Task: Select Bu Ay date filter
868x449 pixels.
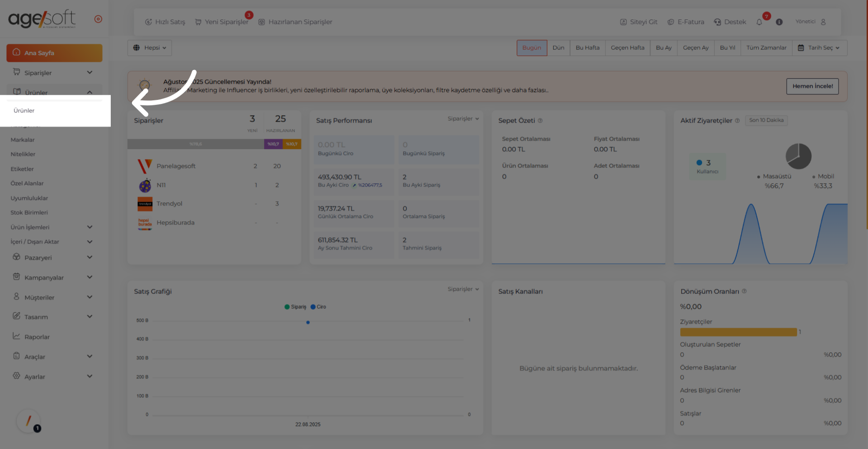Action: pos(664,48)
